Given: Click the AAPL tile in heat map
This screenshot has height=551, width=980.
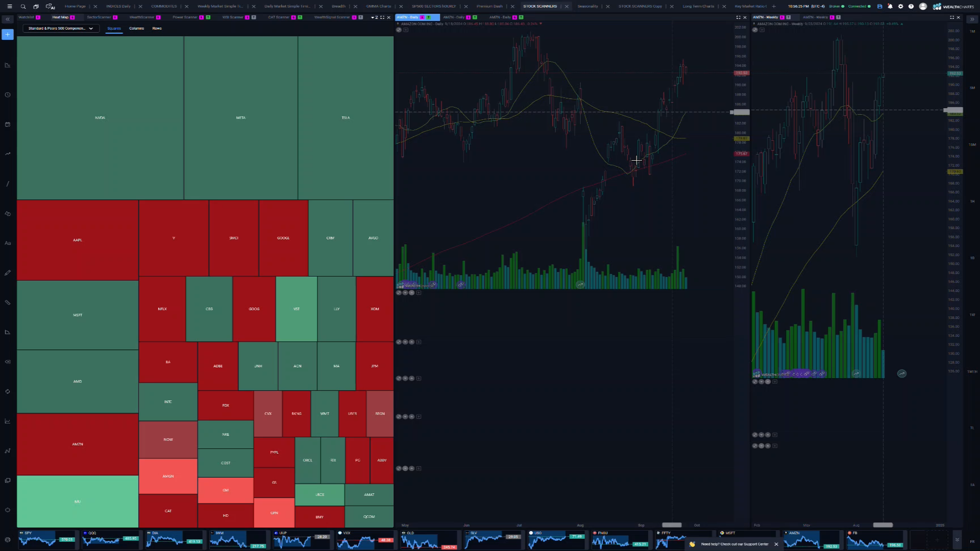Looking at the screenshot, I should (78, 240).
